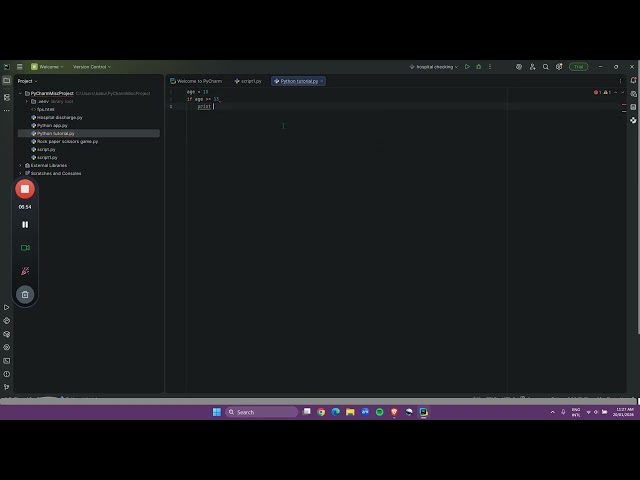Open the Welcome project dropdown
This screenshot has width=640, height=480.
(x=47, y=67)
